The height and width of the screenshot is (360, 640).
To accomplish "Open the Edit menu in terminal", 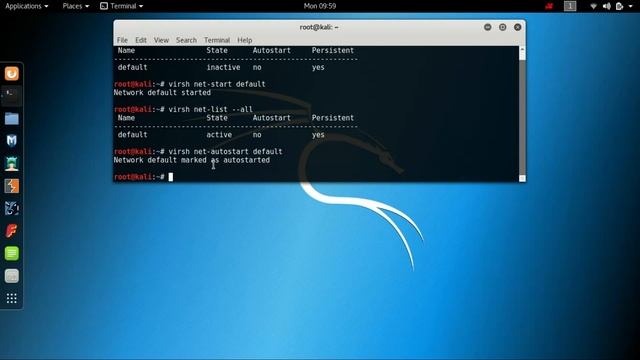I will point(141,40).
